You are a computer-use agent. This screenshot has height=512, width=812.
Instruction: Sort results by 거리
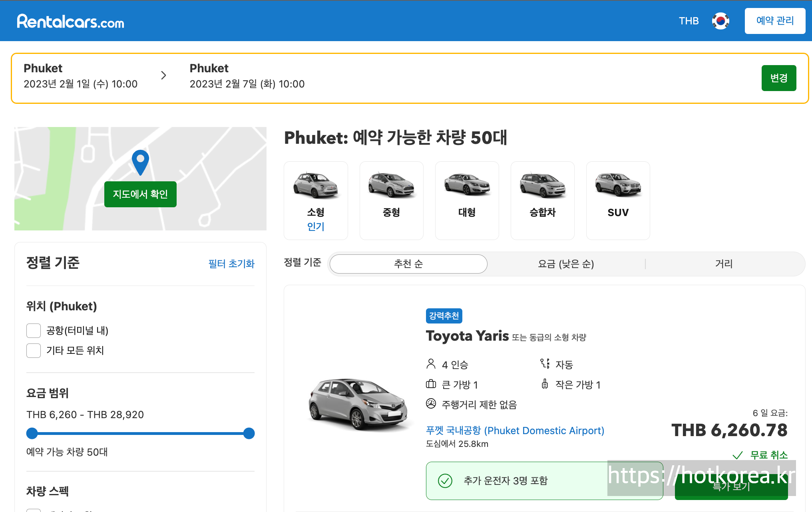(x=724, y=264)
